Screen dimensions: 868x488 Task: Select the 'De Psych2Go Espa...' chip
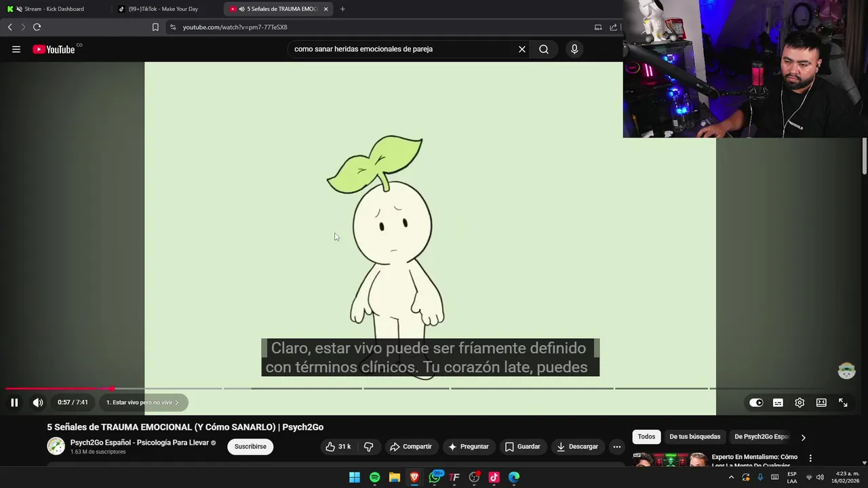point(762,437)
